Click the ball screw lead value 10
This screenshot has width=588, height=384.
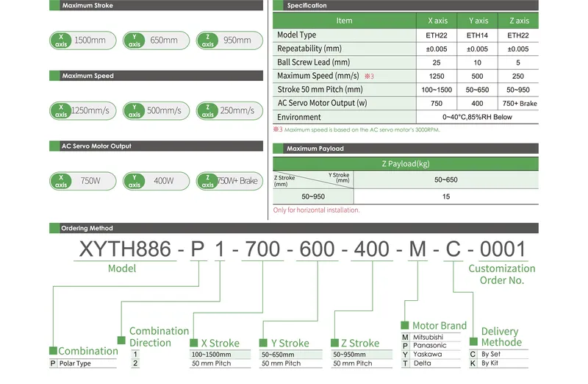click(477, 63)
